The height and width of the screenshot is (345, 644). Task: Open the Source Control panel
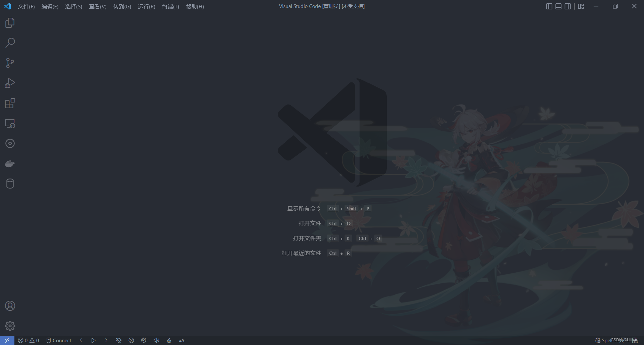coord(10,63)
